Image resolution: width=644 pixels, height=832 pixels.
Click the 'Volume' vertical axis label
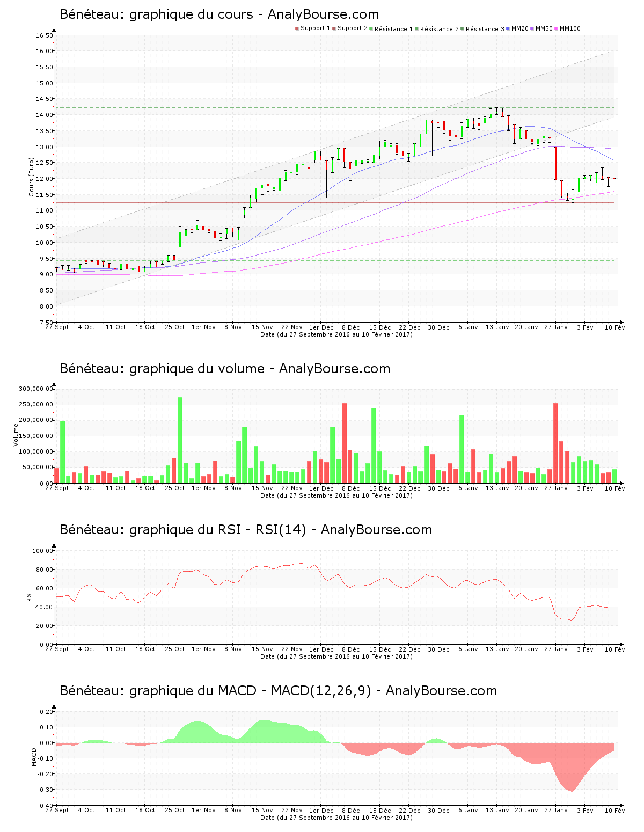coord(16,435)
